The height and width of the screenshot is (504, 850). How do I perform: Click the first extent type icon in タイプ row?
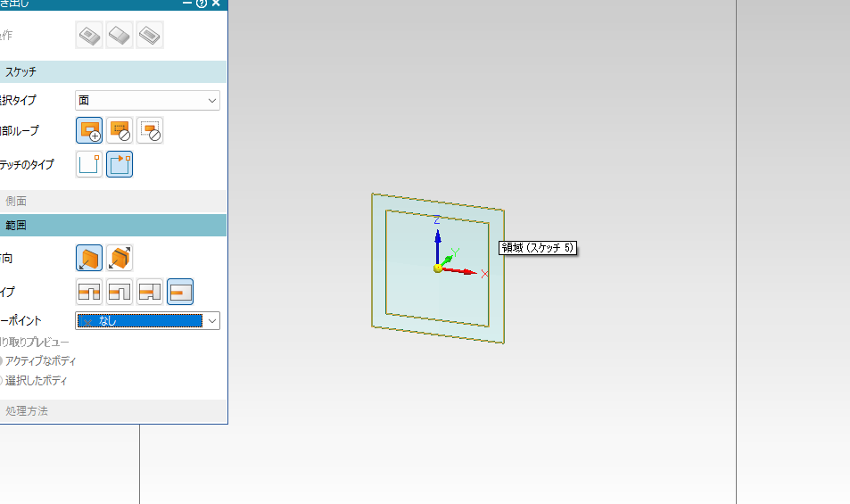click(x=89, y=291)
